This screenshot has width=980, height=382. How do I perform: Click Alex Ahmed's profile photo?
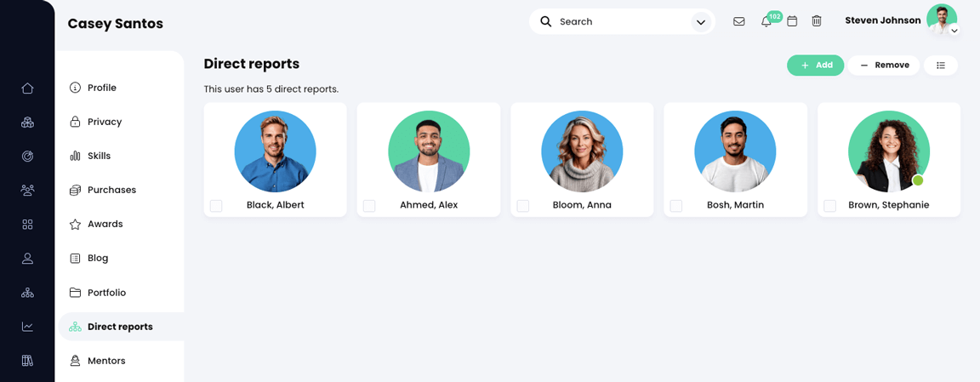point(429,151)
